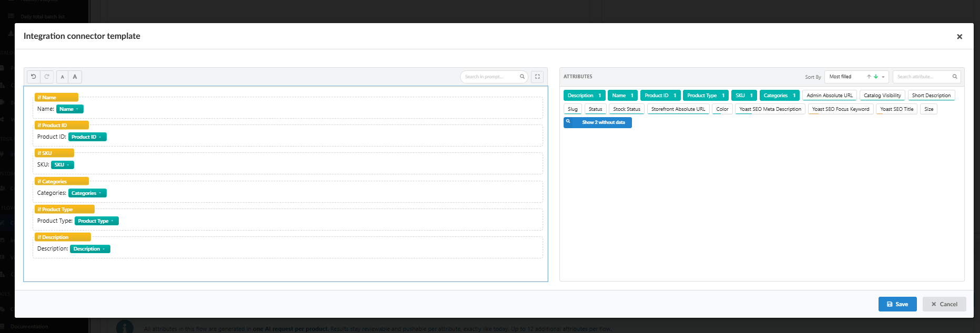Select the 'if Product ID' condition block
980x333 pixels.
pyautogui.click(x=62, y=125)
